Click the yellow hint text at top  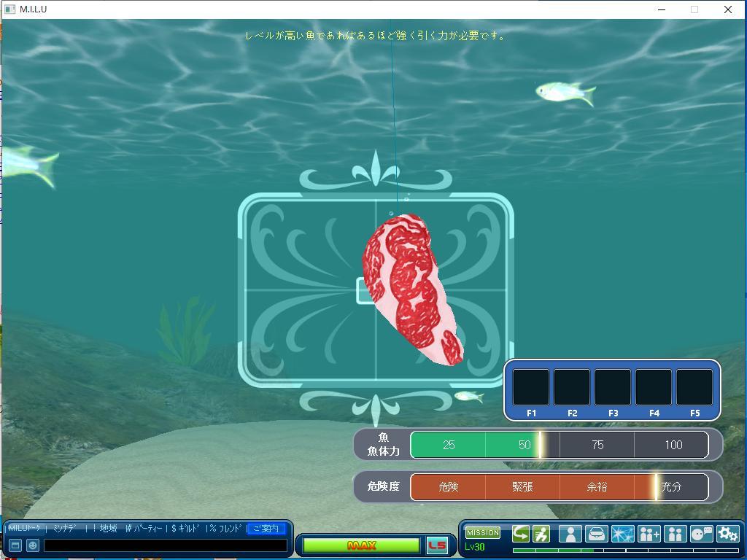[x=376, y=36]
